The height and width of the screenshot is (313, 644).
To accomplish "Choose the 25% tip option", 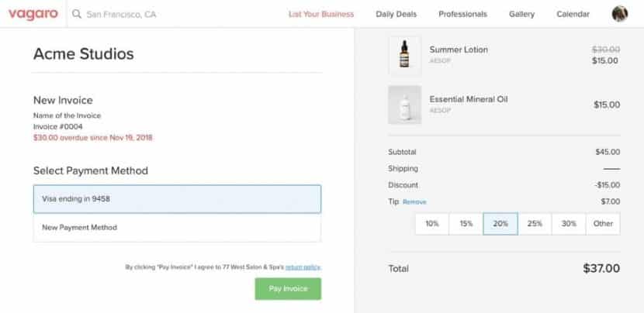I will (535, 224).
